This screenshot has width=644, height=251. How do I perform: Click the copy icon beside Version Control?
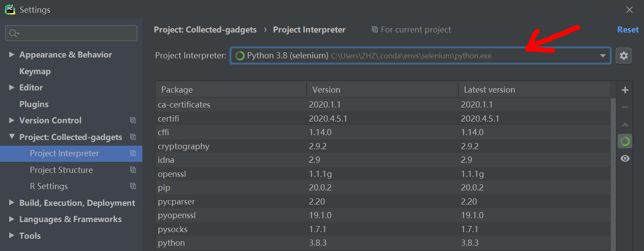coord(133,120)
